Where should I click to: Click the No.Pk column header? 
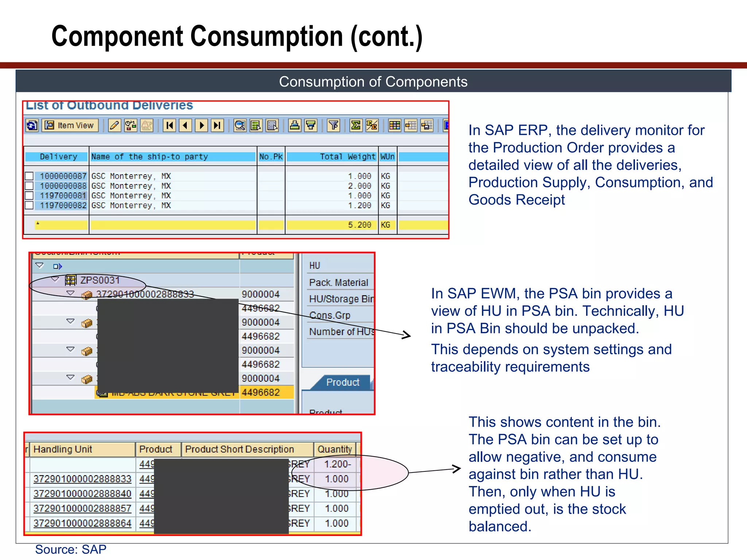coord(271,157)
